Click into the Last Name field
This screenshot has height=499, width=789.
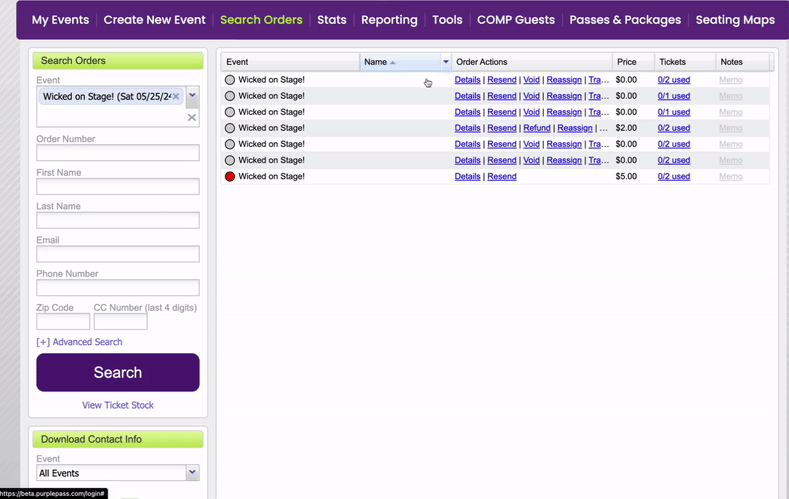coord(118,220)
